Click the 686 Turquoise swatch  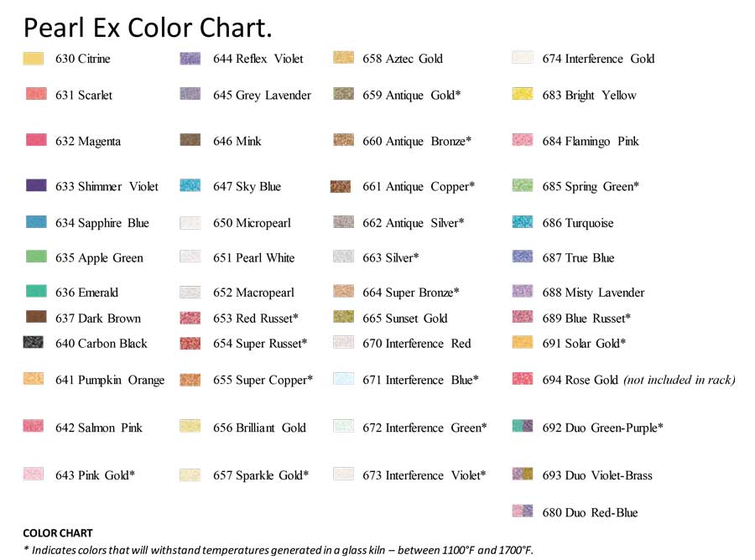pos(523,222)
